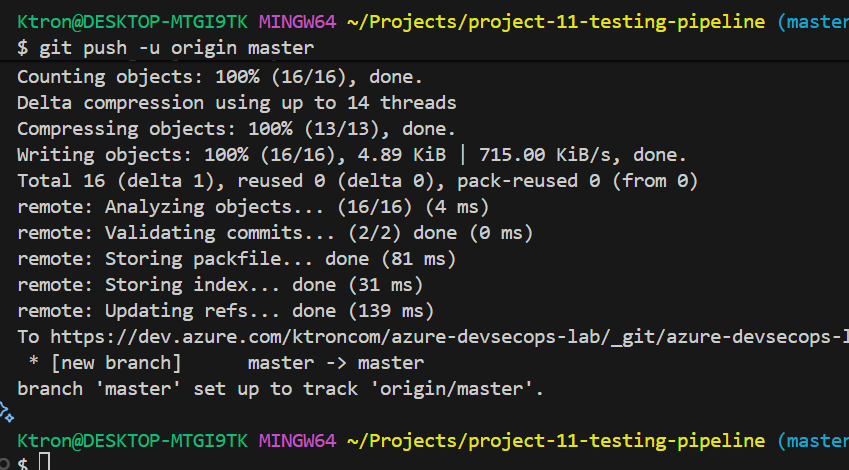This screenshot has height=470, width=849.
Task: Click the blue sparkle icon in terminal gutter
Action: tap(5, 411)
